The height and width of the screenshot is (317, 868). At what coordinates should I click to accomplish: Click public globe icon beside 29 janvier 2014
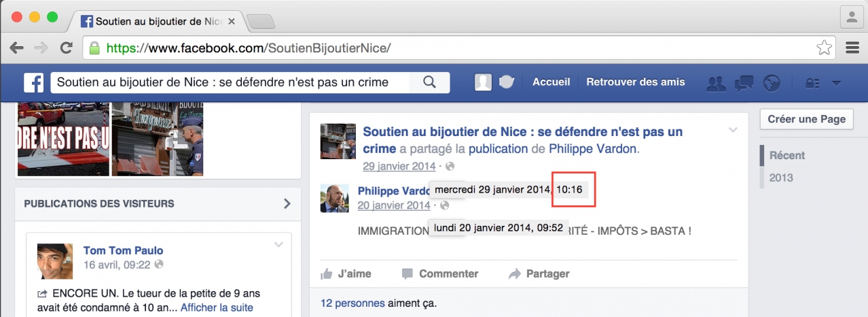450,166
